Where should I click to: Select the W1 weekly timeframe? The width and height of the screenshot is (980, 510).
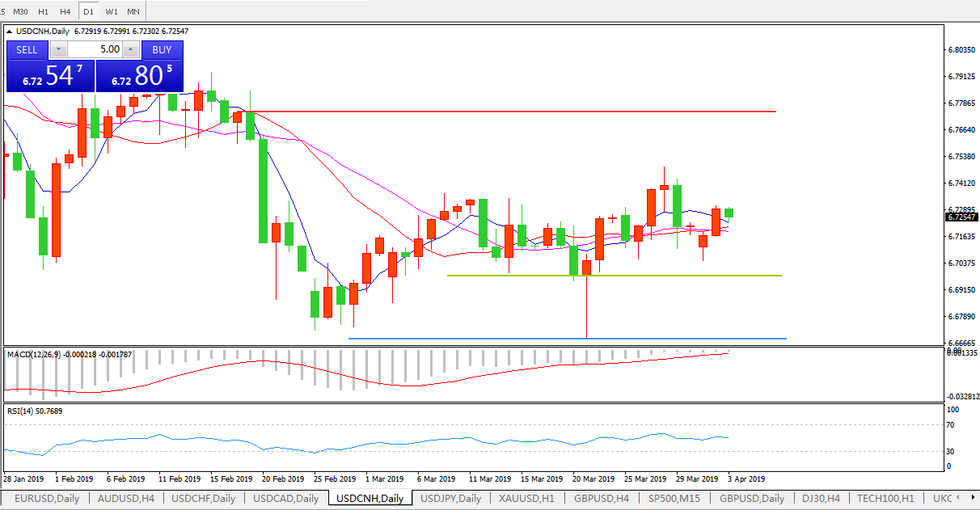point(112,11)
